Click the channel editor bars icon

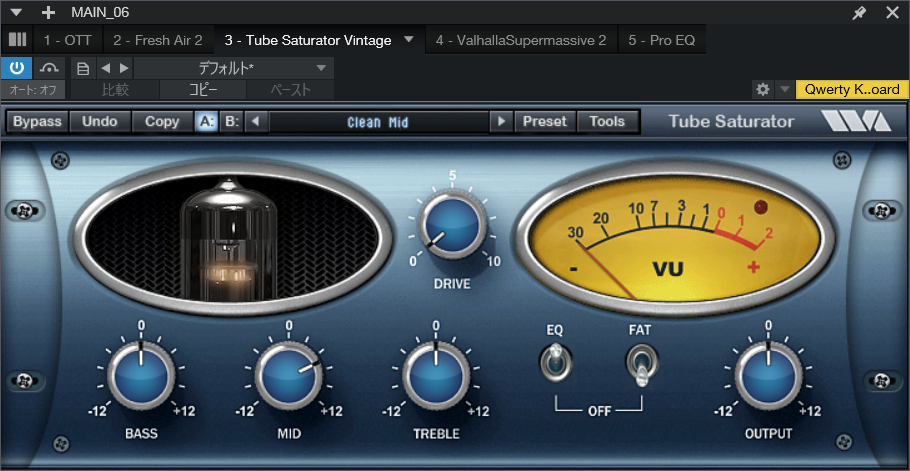[x=17, y=41]
